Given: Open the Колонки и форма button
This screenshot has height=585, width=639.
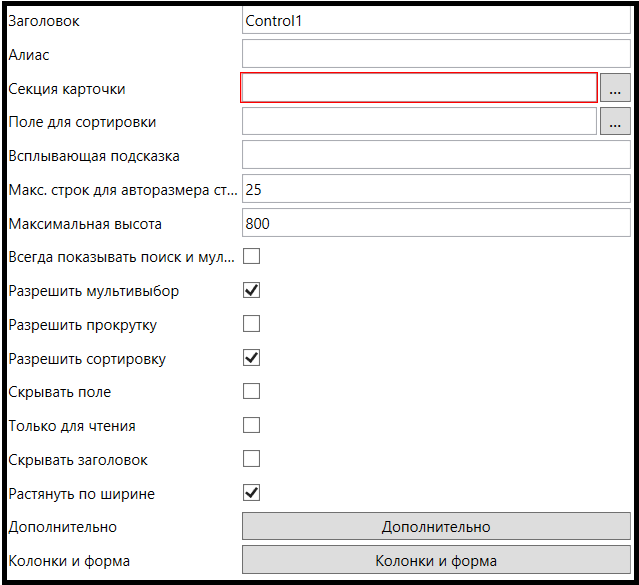Looking at the screenshot, I should click(436, 560).
